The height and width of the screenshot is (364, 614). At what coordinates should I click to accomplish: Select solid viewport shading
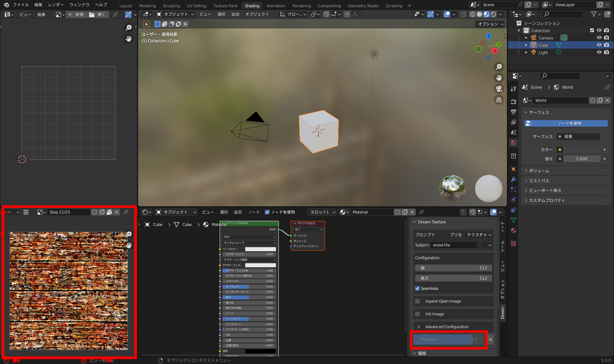[x=480, y=14]
